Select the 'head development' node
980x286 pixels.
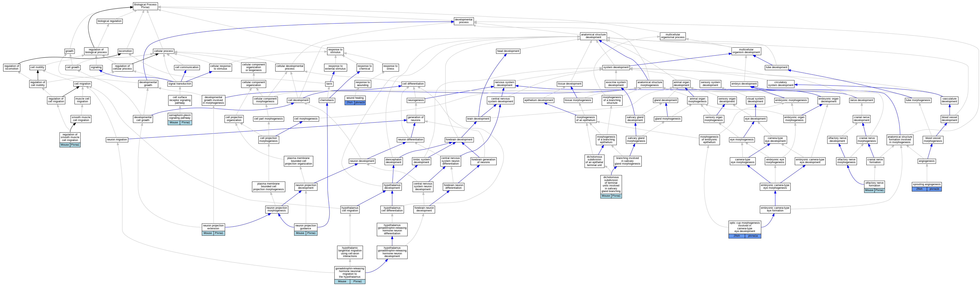[x=508, y=51]
